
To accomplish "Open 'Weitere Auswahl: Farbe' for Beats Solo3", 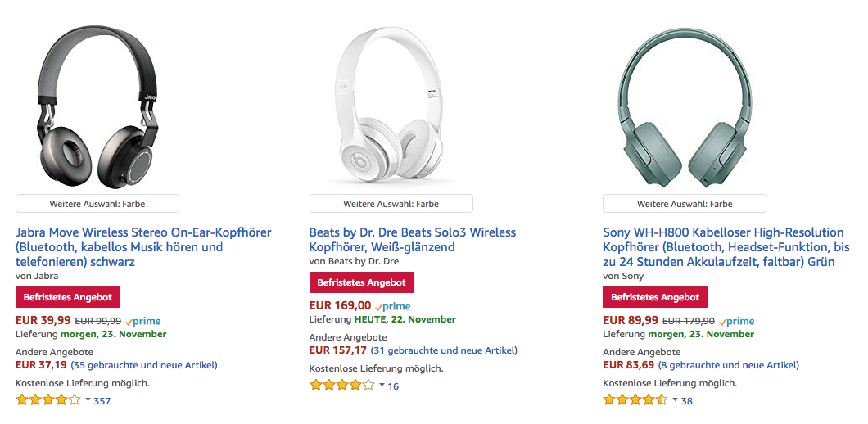I will coord(391,204).
